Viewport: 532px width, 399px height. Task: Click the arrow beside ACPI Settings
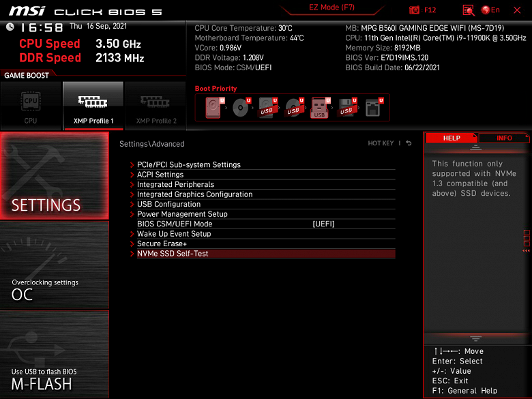(132, 175)
